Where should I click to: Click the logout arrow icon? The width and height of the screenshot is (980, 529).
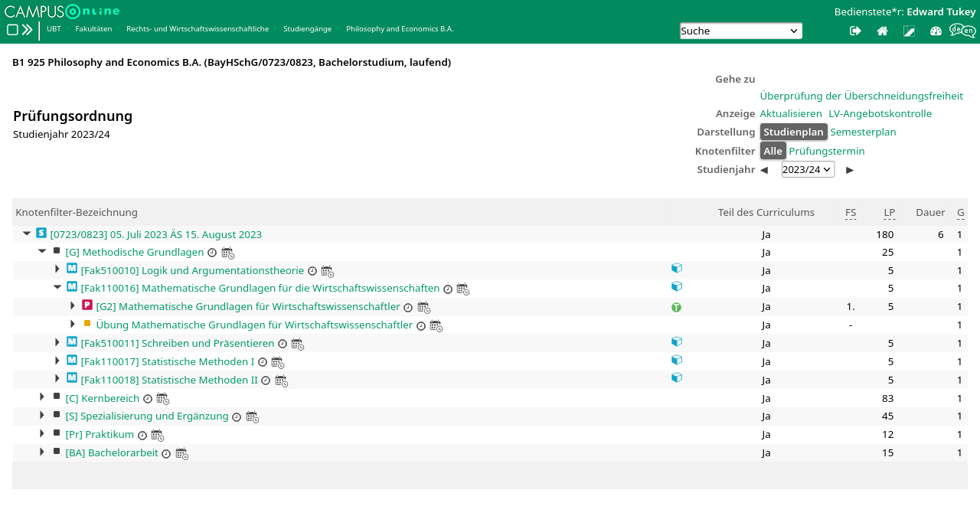[855, 31]
